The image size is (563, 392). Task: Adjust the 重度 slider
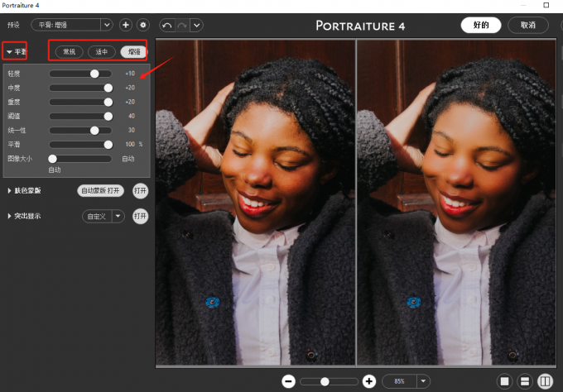click(80, 103)
